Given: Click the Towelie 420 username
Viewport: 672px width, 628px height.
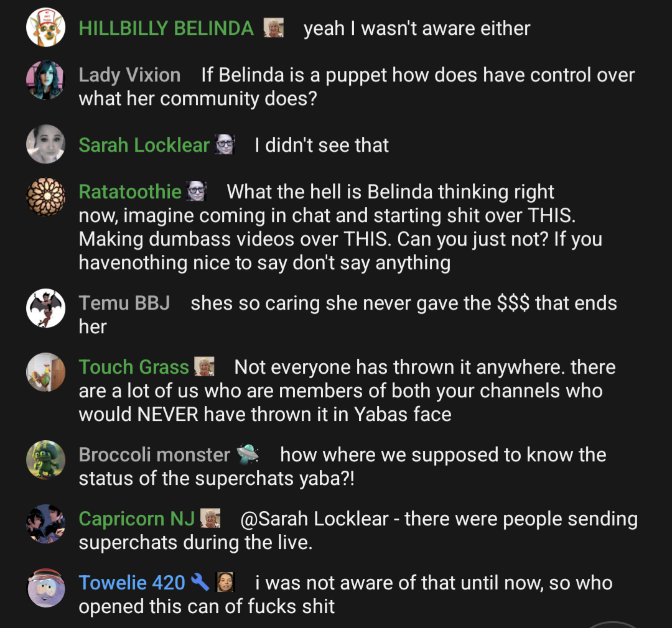Looking at the screenshot, I should point(132,583).
